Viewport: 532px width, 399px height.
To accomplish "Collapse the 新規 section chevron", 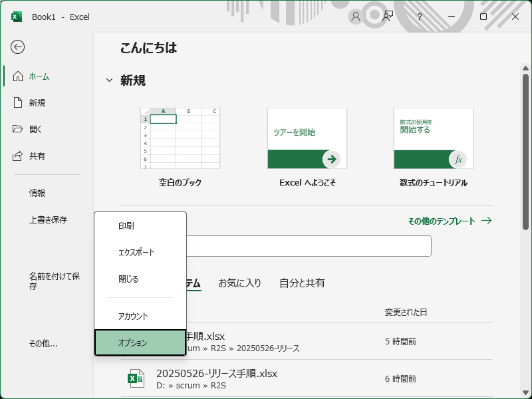I will point(109,80).
